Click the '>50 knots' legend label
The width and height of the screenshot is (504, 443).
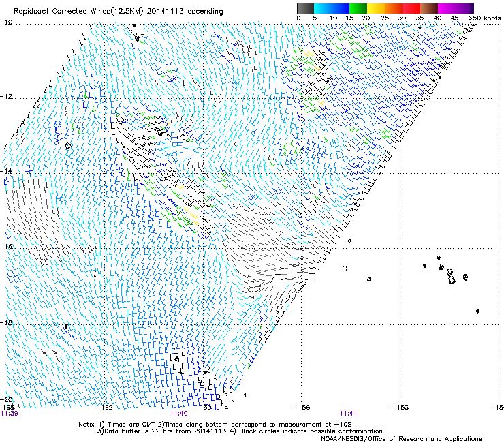coord(485,18)
